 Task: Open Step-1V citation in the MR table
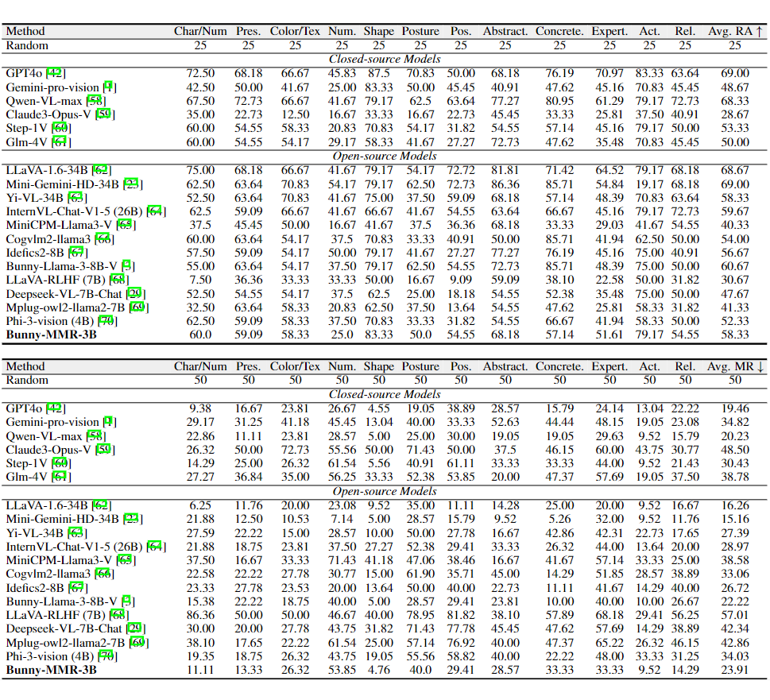(61, 463)
